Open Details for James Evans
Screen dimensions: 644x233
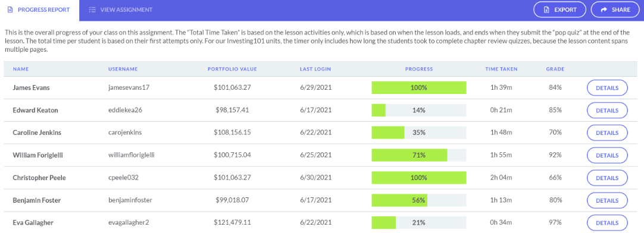tap(607, 88)
